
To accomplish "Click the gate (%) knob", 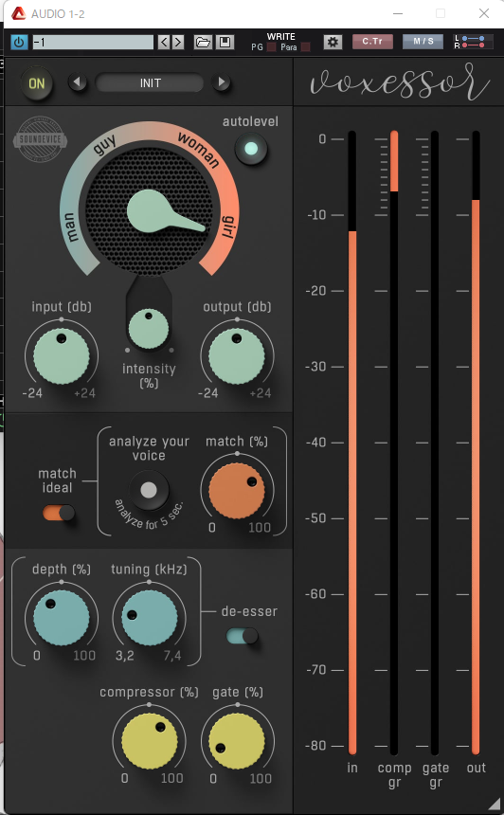I will [237, 741].
